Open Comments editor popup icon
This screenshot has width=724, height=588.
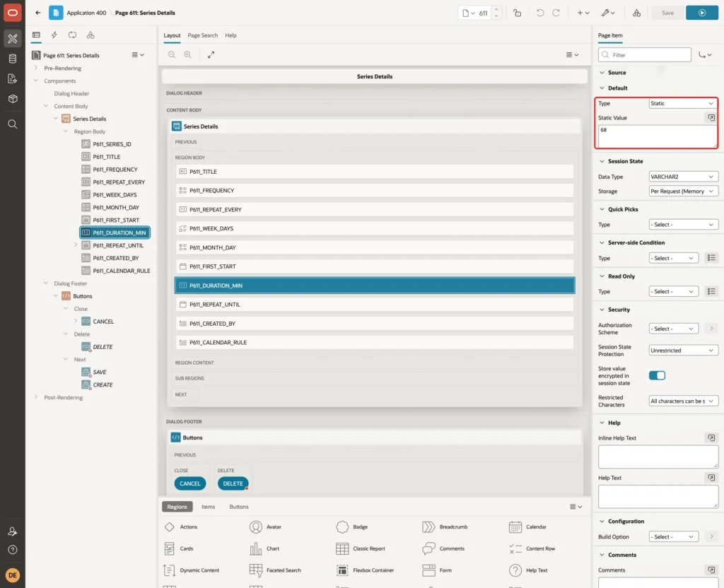click(711, 570)
